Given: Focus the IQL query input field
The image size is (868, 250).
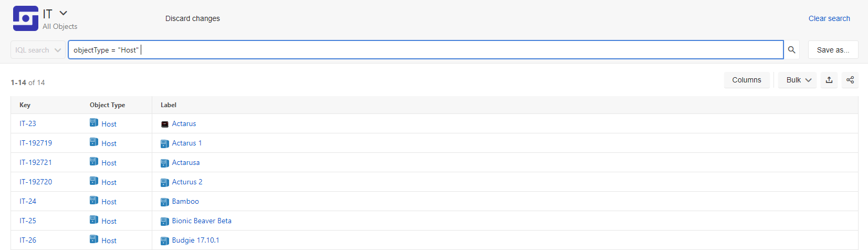Looking at the screenshot, I should pos(426,50).
